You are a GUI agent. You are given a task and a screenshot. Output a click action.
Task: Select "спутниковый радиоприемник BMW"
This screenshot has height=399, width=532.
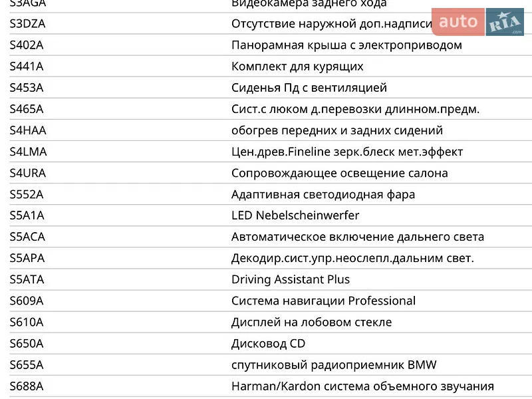tap(334, 365)
